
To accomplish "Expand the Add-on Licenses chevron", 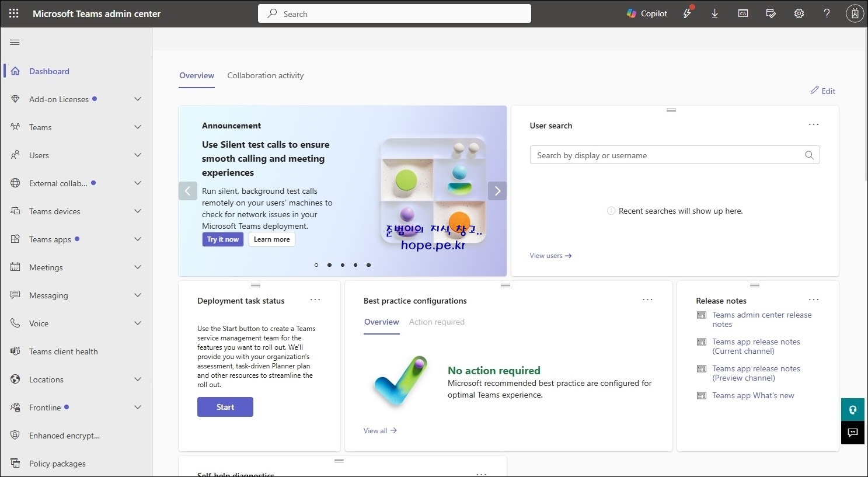I will tap(138, 99).
